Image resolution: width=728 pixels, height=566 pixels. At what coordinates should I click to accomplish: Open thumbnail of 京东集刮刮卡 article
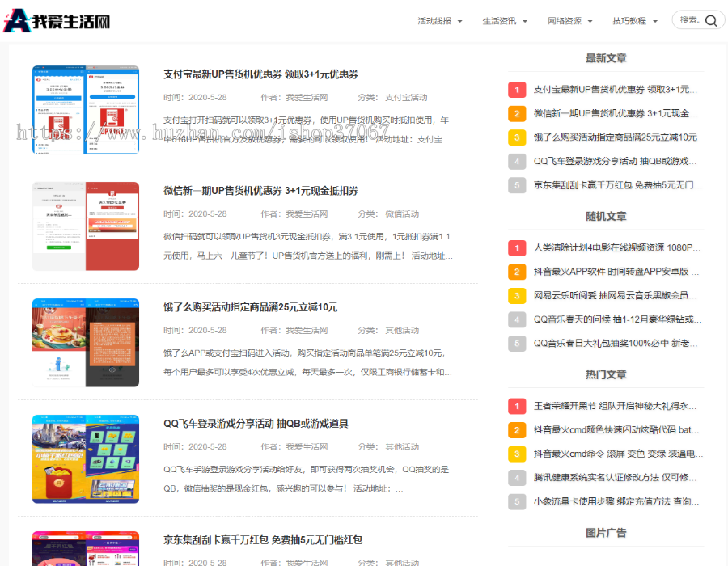[86, 548]
